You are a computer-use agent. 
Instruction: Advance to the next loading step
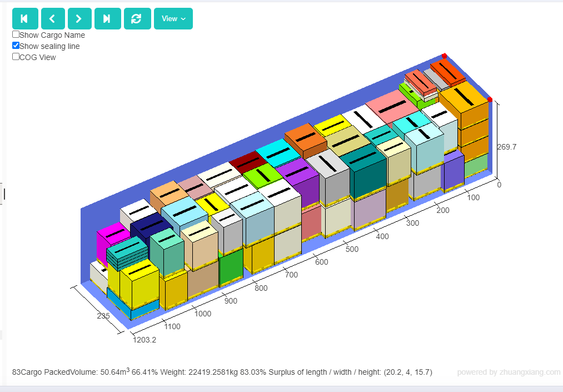(79, 19)
